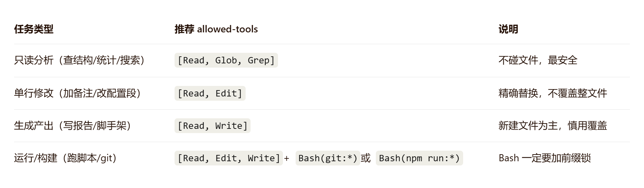Click the 不碰文件，最安全 description
This screenshot has width=644, height=188.
(538, 60)
